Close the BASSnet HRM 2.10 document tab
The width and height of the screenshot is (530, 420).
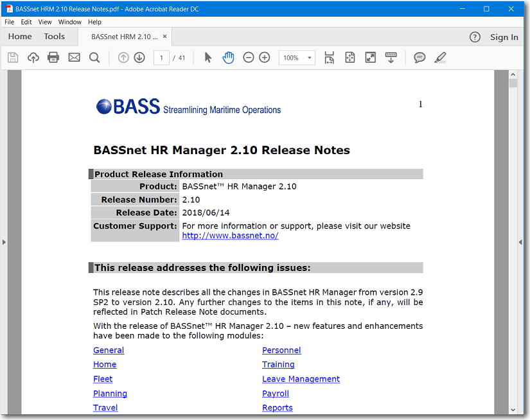pyautogui.click(x=165, y=36)
